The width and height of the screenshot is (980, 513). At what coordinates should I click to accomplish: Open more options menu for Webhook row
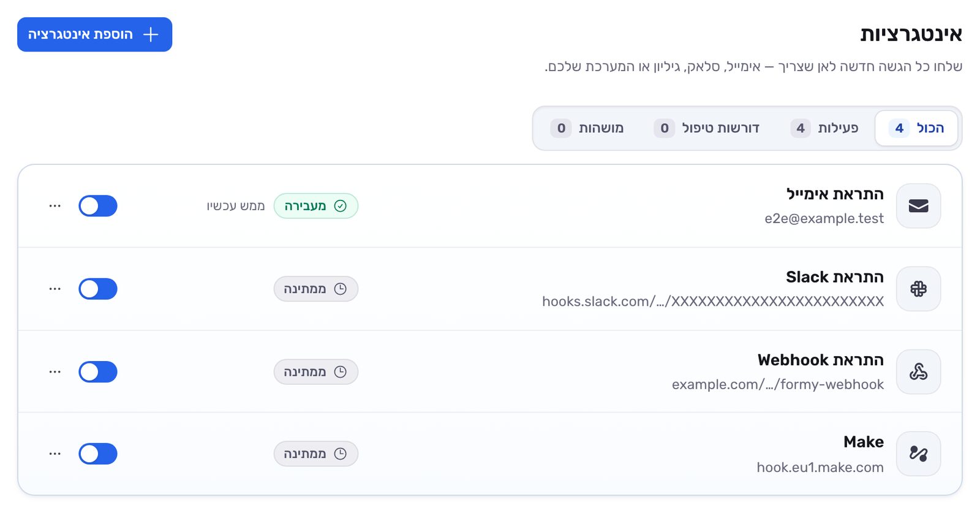(x=55, y=371)
